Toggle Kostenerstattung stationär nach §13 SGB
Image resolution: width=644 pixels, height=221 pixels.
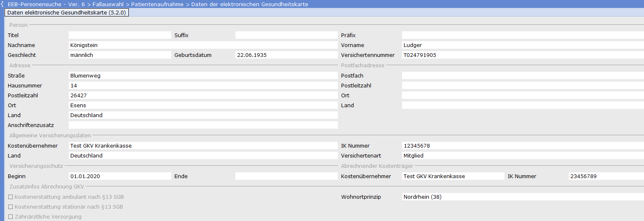[11, 207]
